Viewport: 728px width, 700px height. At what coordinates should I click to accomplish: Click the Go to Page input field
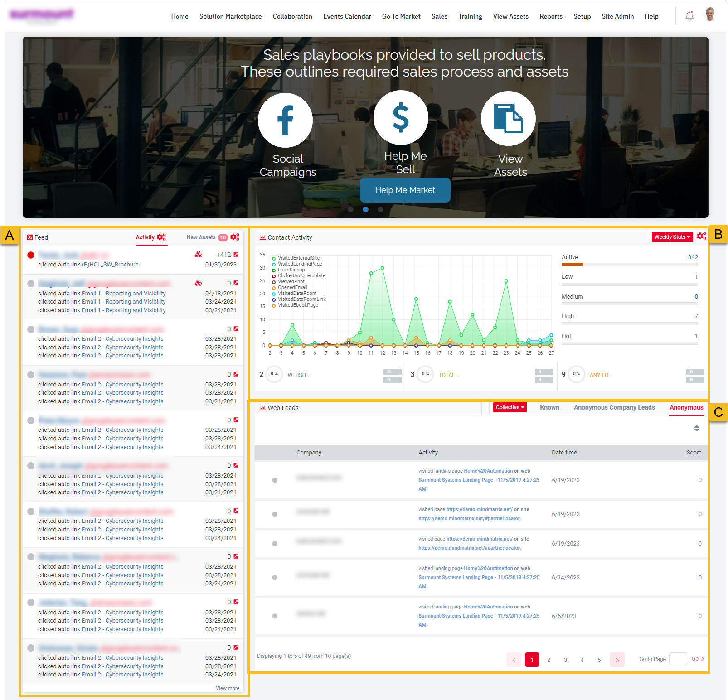[678, 659]
